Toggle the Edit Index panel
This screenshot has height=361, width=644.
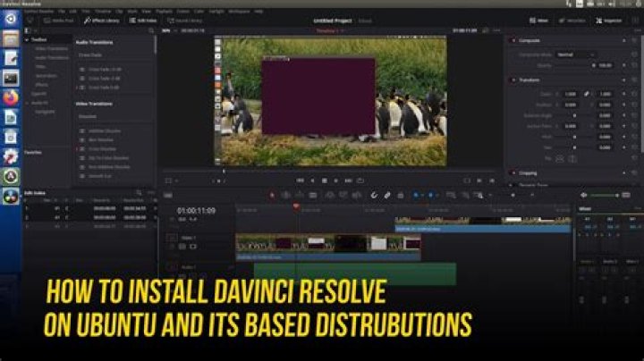(143, 21)
